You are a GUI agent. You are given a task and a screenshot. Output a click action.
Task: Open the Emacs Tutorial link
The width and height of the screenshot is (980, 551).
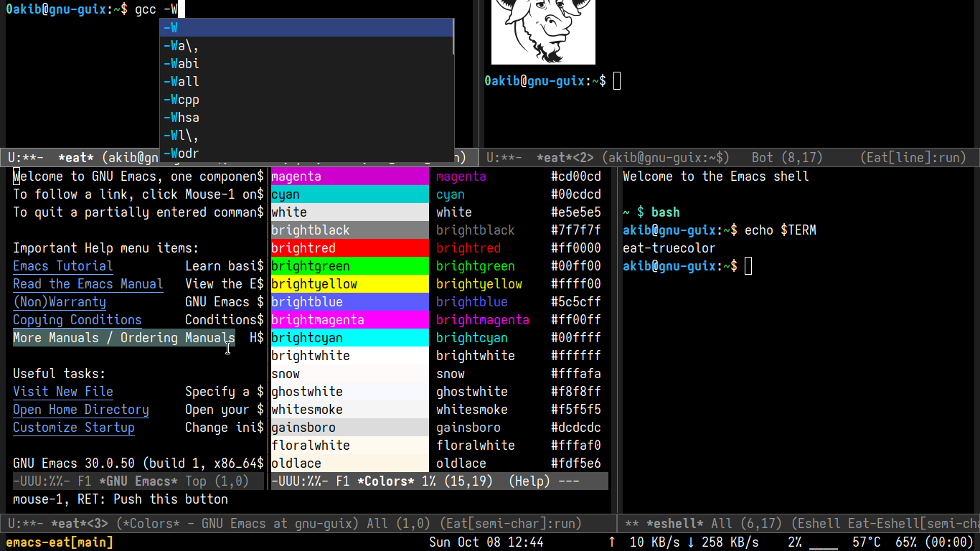point(63,266)
